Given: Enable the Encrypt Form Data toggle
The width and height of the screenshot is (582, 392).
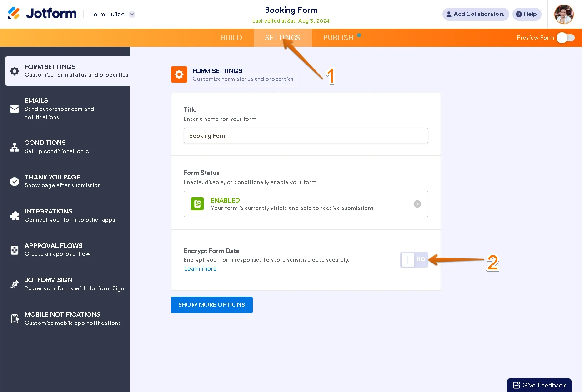Looking at the screenshot, I should coord(414,260).
